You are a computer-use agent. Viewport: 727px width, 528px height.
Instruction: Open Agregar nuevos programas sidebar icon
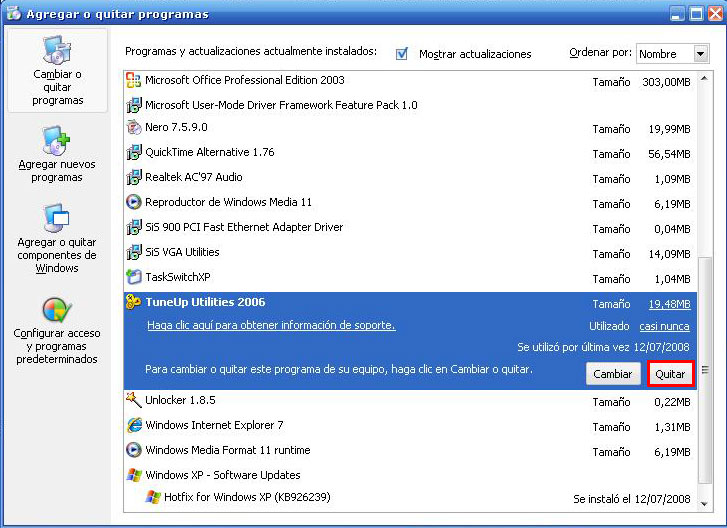(56, 140)
